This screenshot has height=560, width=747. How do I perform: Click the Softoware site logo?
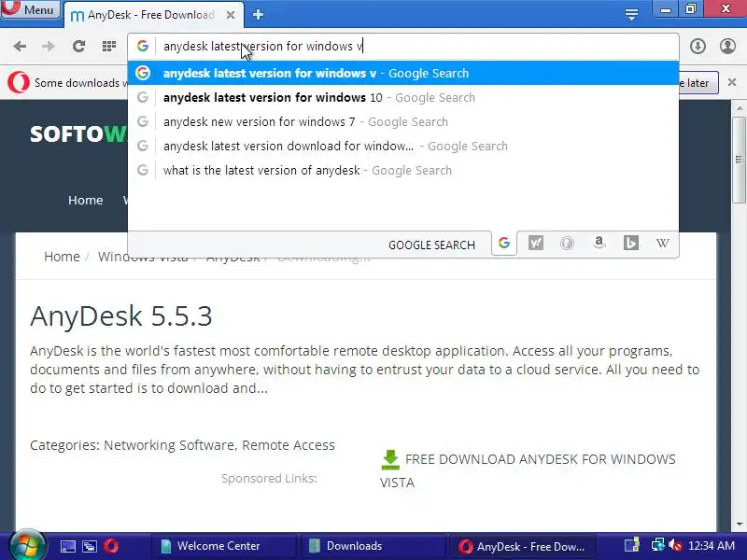tap(78, 134)
